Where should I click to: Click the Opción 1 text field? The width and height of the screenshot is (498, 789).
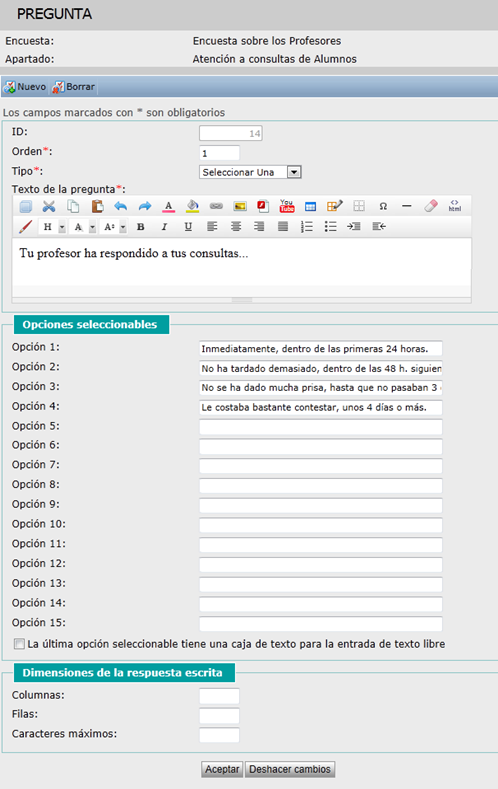[320, 349]
